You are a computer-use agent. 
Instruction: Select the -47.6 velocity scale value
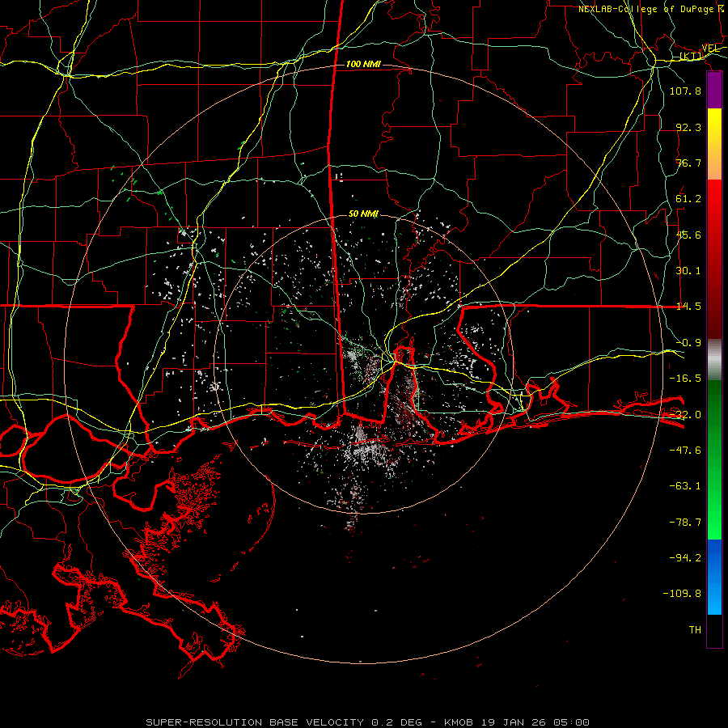tap(685, 451)
